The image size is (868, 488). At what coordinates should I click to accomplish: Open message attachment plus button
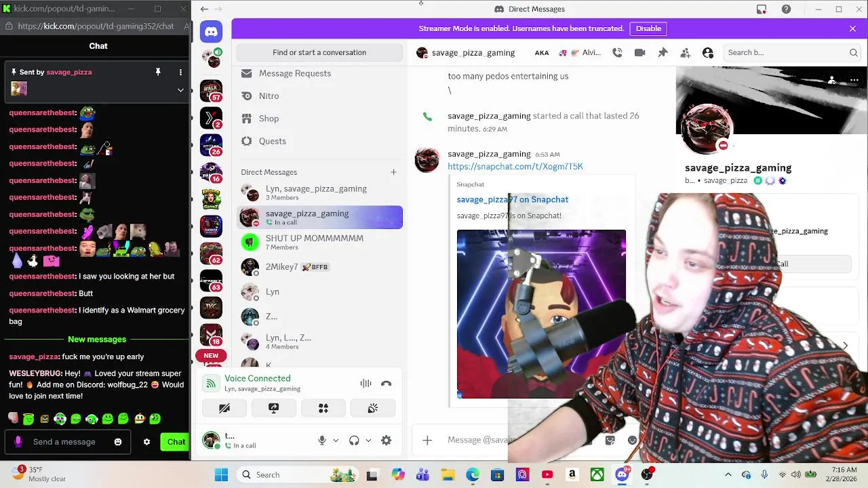427,441
